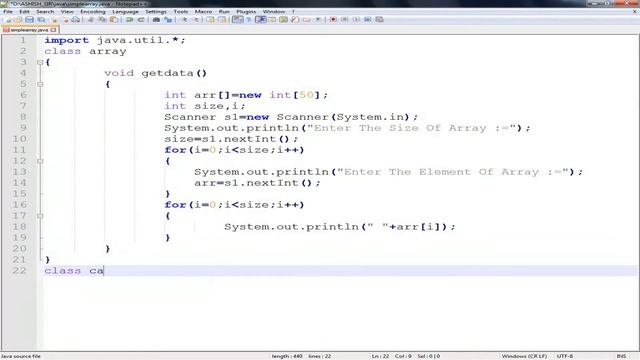Viewport: 640px width, 360px height.
Task: Open the Run menu
Action: 224,11
